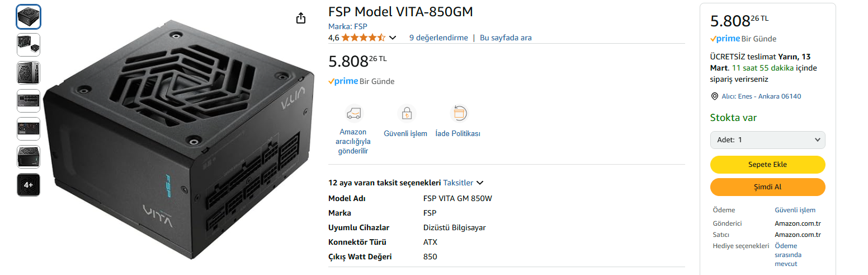
Task: Click the Bu sayfada ara link
Action: pyautogui.click(x=506, y=38)
